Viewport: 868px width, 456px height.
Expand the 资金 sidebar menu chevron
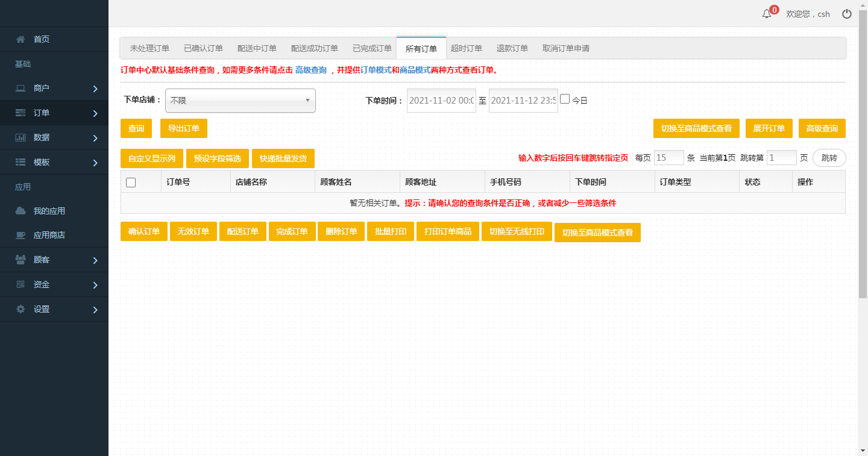coord(95,285)
